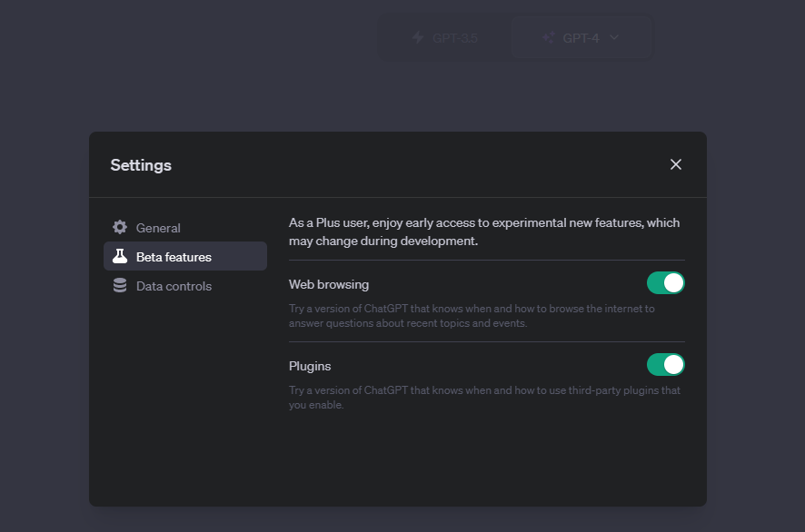Click the Plus user early access paragraph
Viewport: 805px width, 532px height.
coord(484,232)
